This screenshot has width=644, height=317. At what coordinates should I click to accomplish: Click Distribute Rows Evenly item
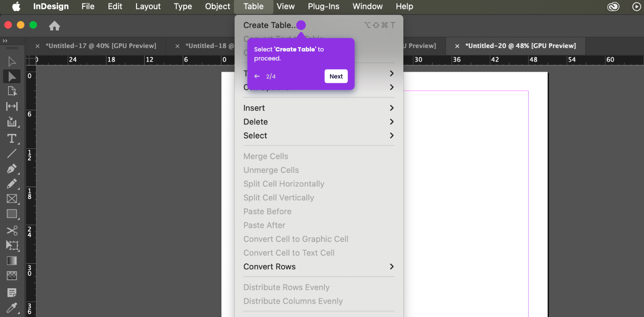click(319, 287)
